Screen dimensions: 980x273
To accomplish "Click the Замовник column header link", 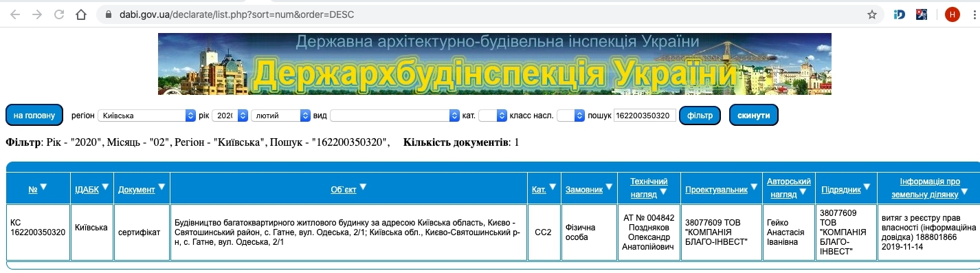I will 583,189.
